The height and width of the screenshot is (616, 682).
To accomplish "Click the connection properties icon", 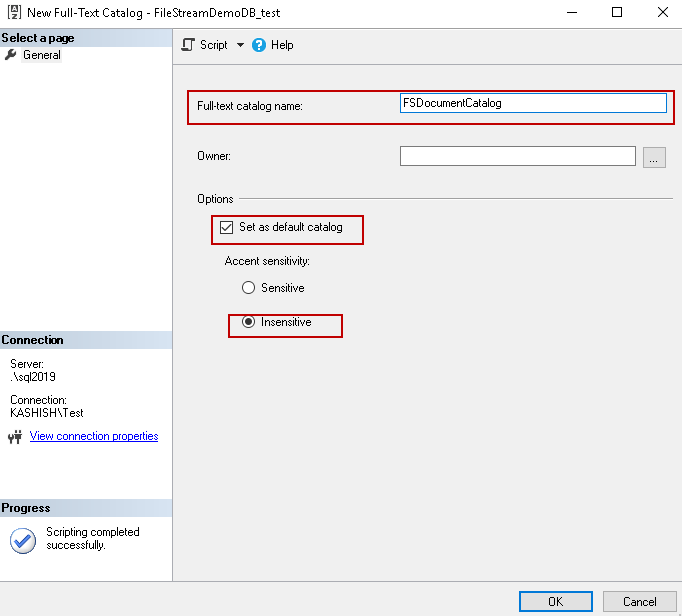I will coord(15,437).
